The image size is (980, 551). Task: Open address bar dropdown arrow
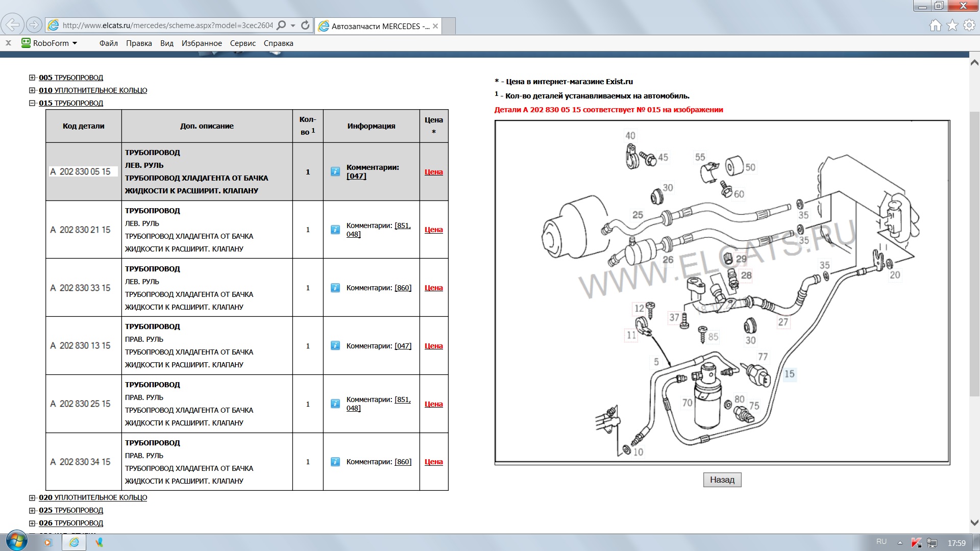coord(293,25)
